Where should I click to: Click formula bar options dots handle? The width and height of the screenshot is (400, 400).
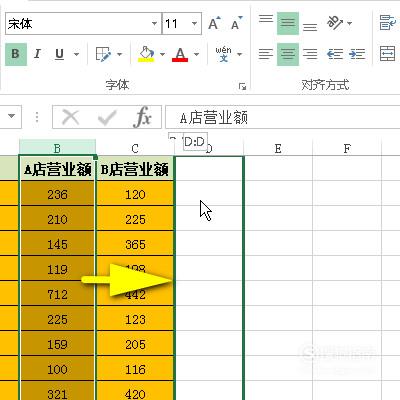(x=37, y=117)
